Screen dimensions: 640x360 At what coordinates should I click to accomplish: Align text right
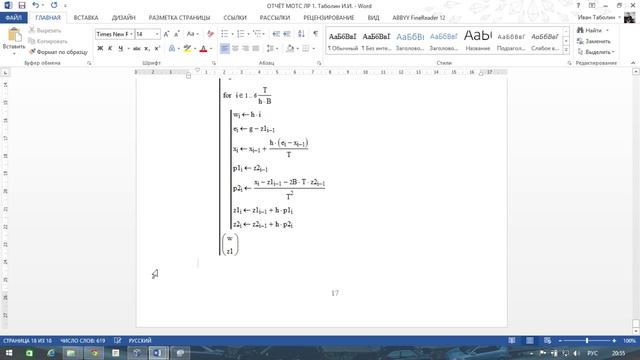tap(245, 49)
